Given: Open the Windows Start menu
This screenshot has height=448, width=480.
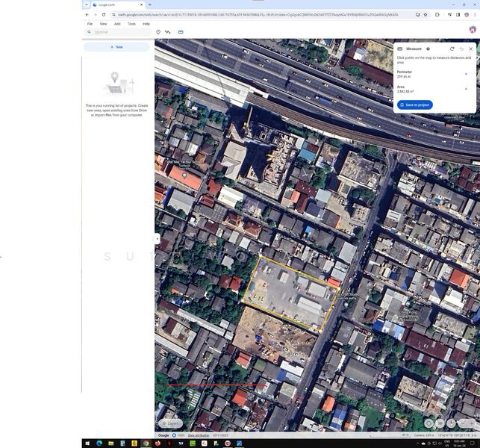Looking at the screenshot, I should [87, 444].
